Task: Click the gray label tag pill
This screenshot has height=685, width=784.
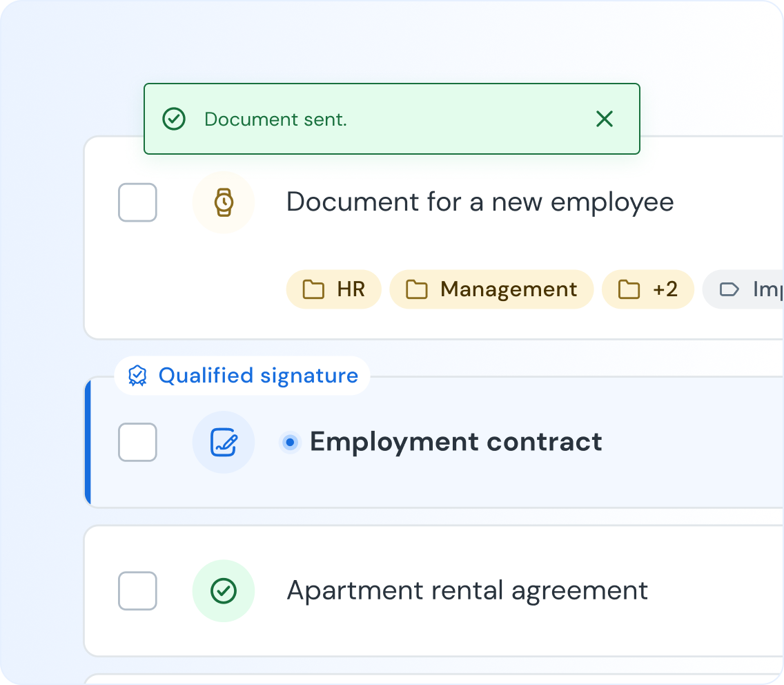Action: 745,289
